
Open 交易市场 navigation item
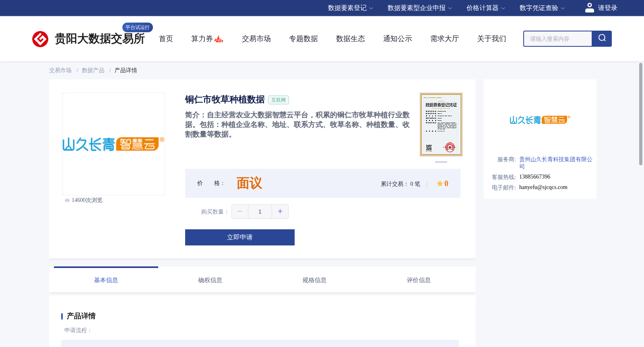(256, 39)
